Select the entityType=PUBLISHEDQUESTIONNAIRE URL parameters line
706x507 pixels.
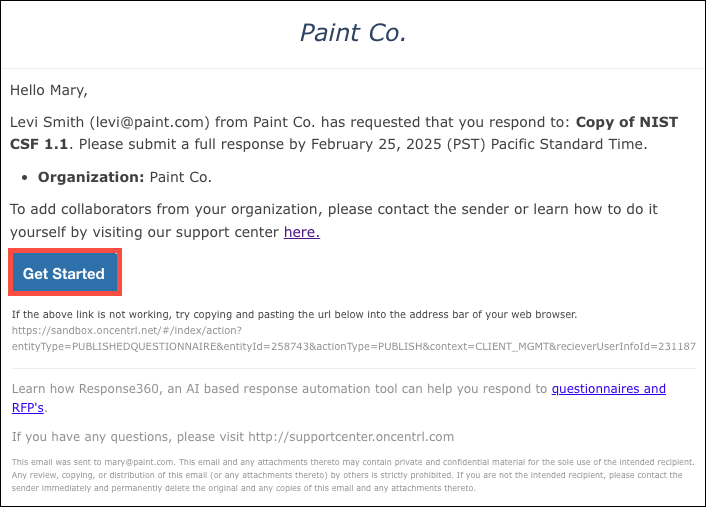click(x=353, y=347)
